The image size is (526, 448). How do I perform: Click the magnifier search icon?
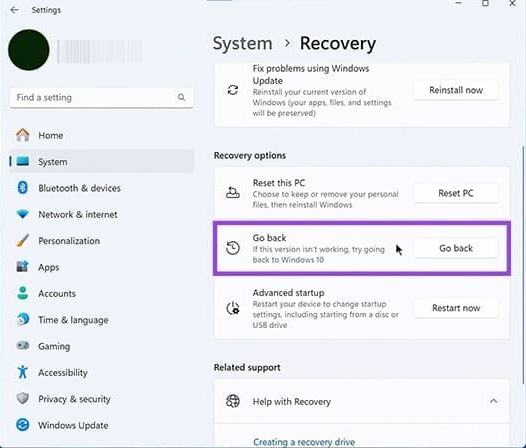(x=181, y=97)
